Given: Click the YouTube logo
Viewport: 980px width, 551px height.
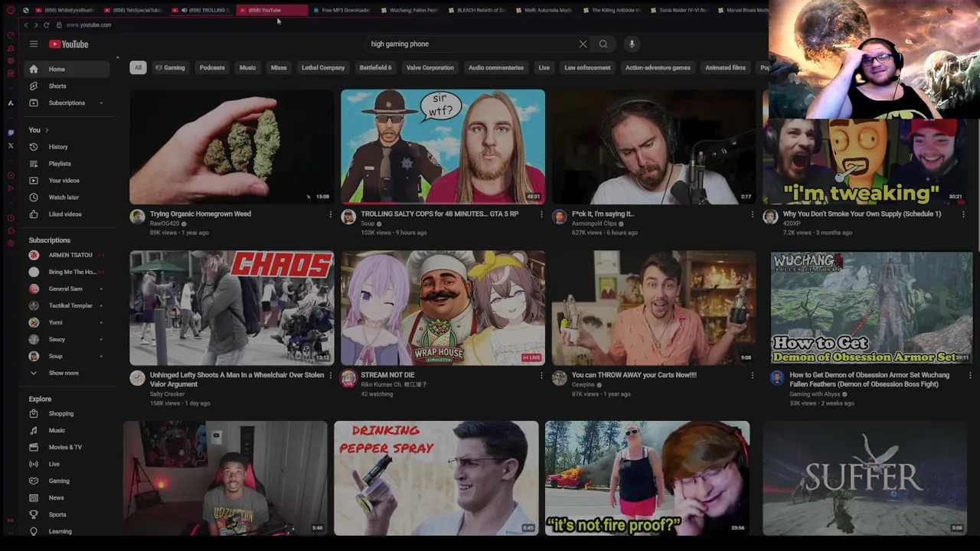Looking at the screenshot, I should coord(69,44).
